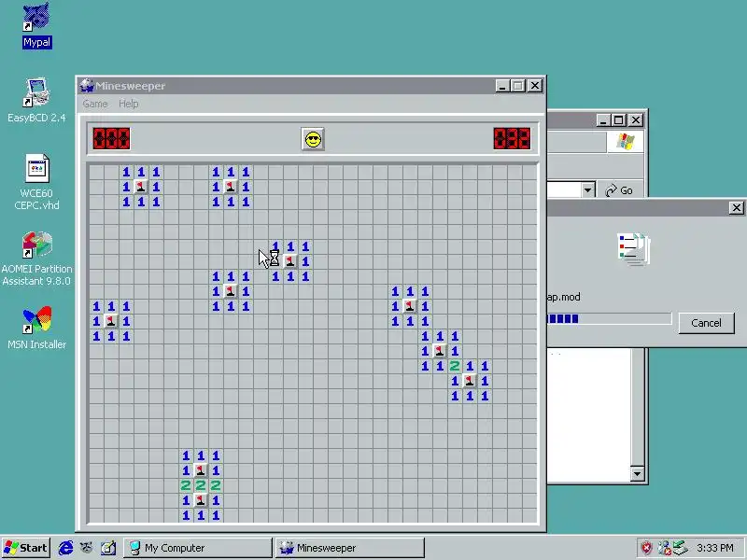Click the Start button
Image resolution: width=747 pixels, height=560 pixels.
[x=26, y=548]
